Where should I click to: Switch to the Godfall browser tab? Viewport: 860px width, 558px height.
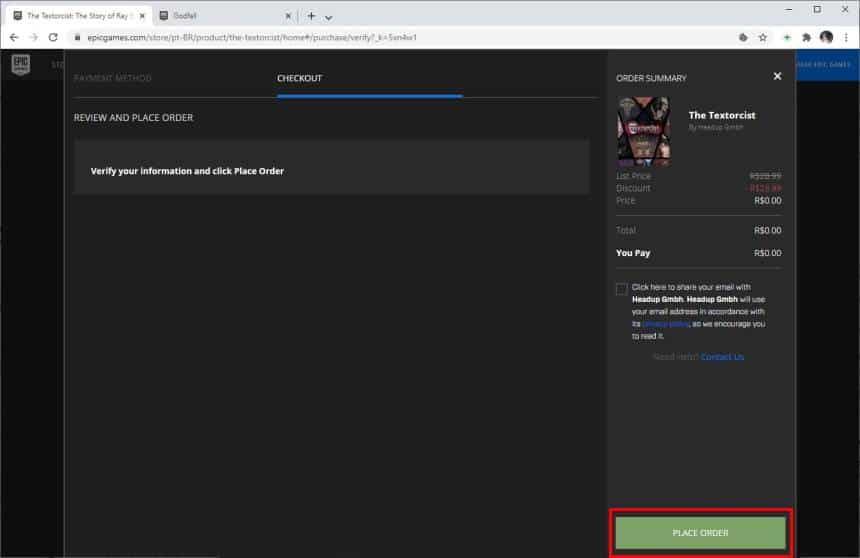click(225, 16)
